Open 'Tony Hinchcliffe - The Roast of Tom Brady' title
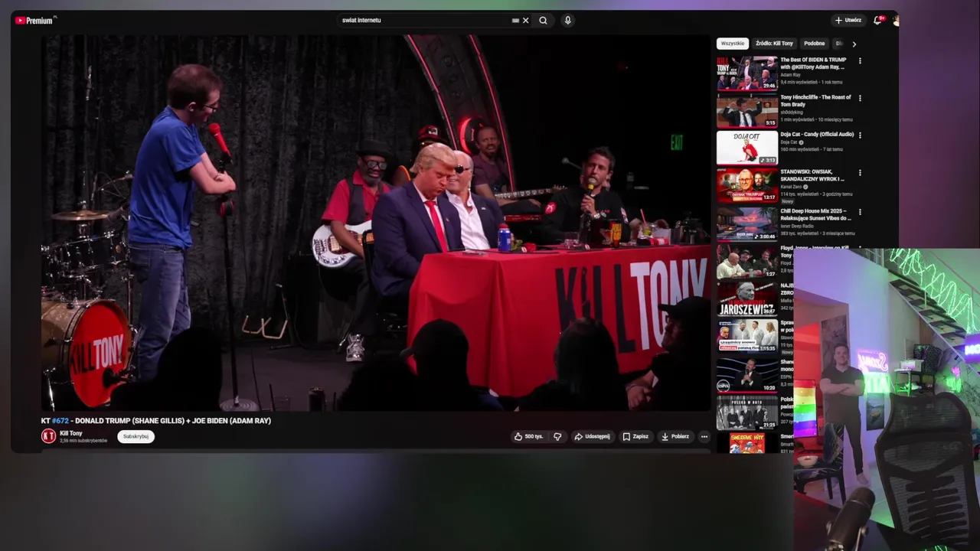 (815, 101)
